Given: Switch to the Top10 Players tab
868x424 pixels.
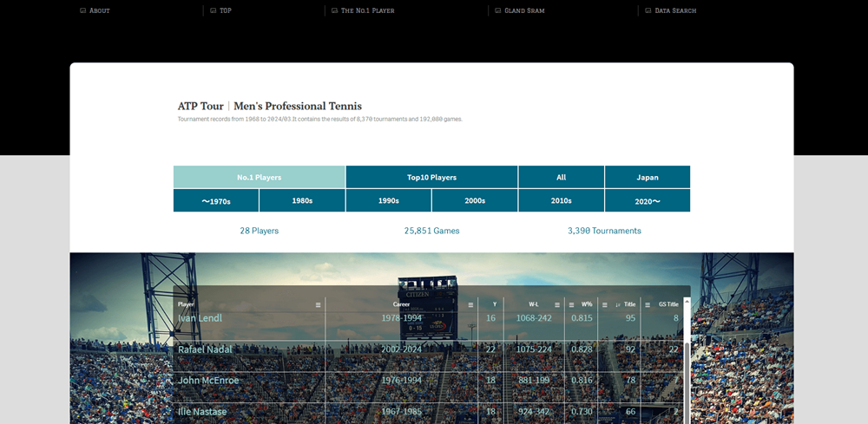Looking at the screenshot, I should point(431,177).
